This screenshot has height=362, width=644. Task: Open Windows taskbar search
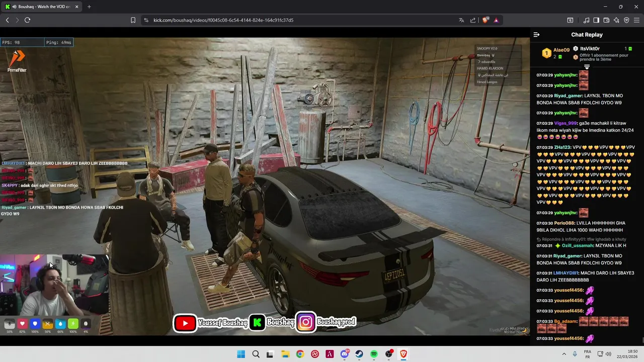click(256, 354)
